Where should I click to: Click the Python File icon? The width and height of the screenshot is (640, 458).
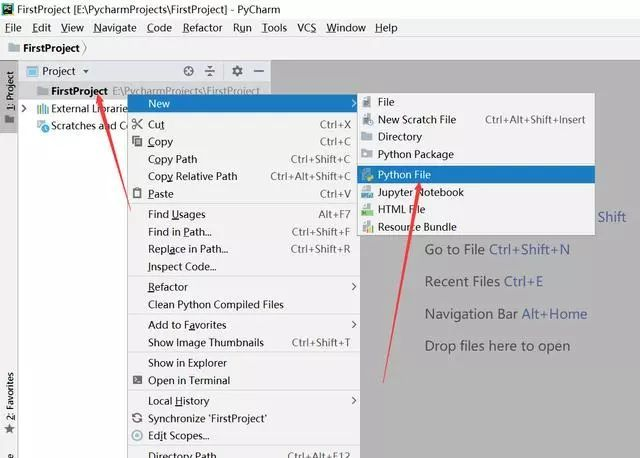(x=367, y=175)
